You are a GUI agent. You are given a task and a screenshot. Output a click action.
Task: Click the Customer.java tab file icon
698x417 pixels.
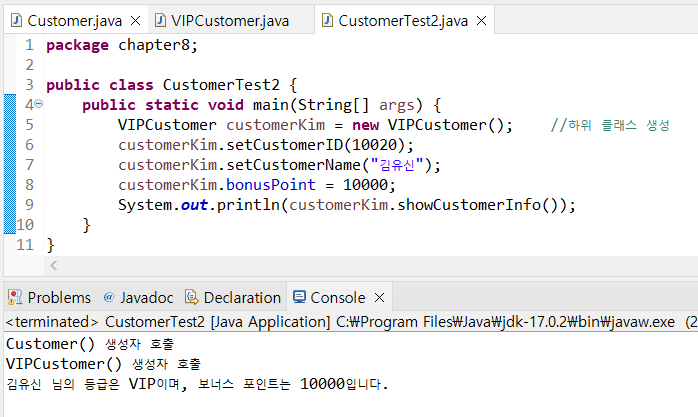pyautogui.click(x=17, y=20)
